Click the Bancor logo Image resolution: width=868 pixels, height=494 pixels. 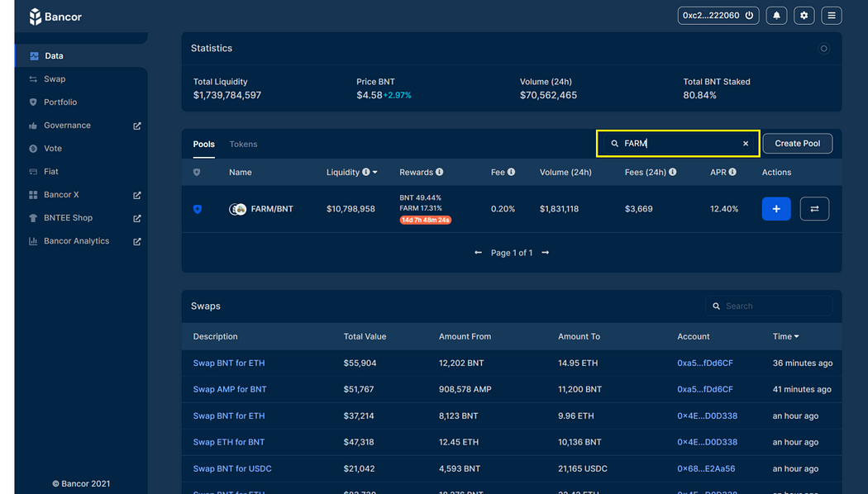point(55,17)
